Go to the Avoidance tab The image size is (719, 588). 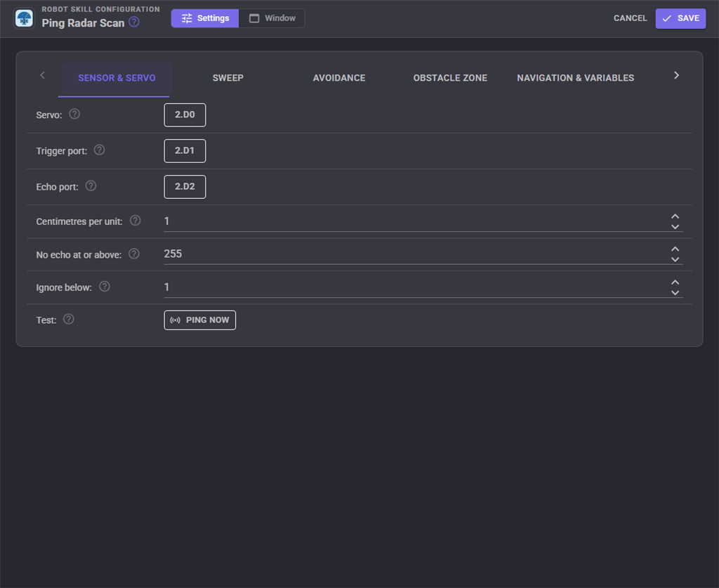click(339, 78)
